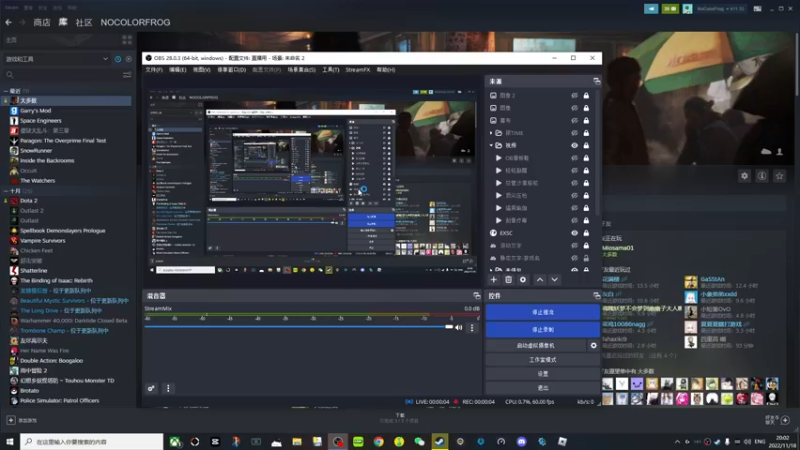This screenshot has height=450, width=800.
Task: Open OBS File menu
Action: pyautogui.click(x=154, y=70)
